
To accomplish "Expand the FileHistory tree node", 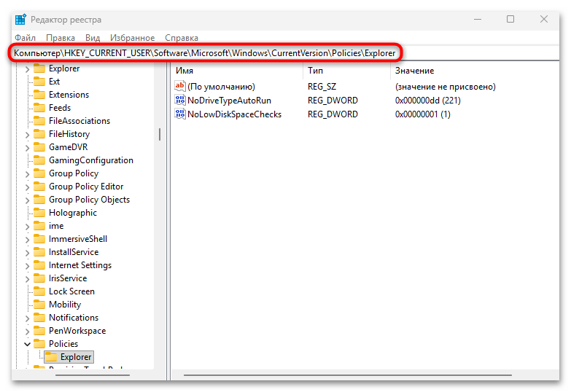I will (x=27, y=135).
